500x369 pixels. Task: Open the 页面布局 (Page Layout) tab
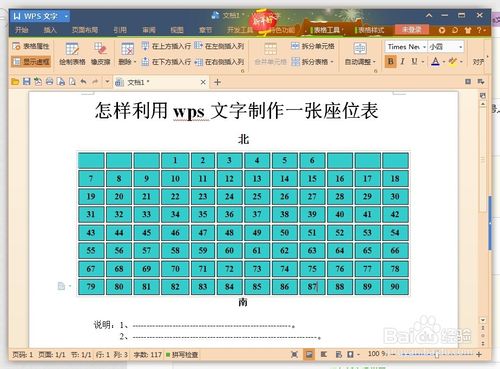85,30
